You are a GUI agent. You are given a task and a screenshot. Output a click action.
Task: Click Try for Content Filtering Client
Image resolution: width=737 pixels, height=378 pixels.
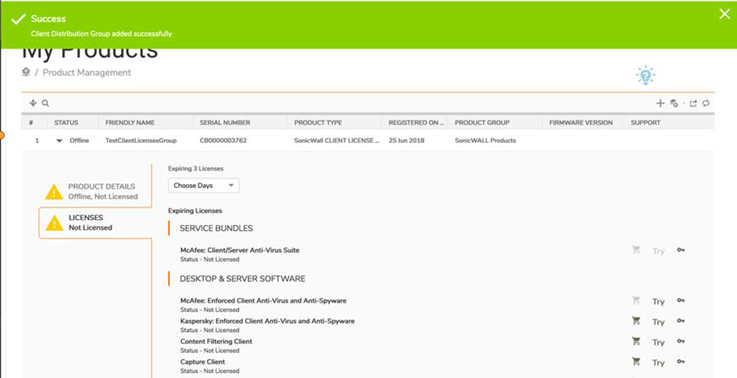click(x=658, y=342)
